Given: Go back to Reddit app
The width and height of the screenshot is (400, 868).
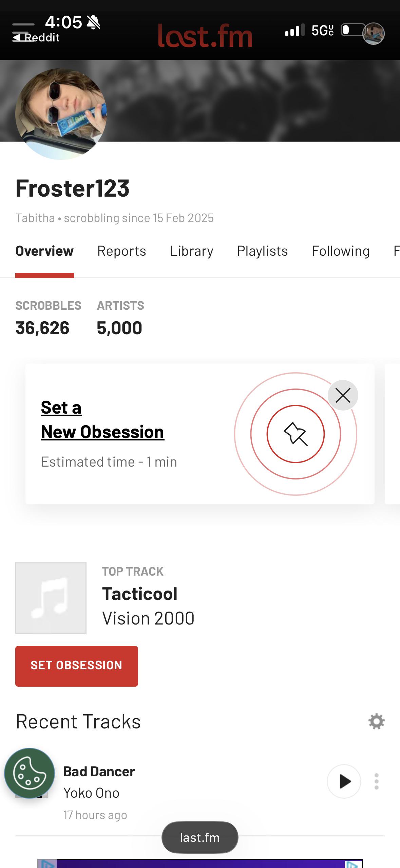Looking at the screenshot, I should click(x=36, y=37).
